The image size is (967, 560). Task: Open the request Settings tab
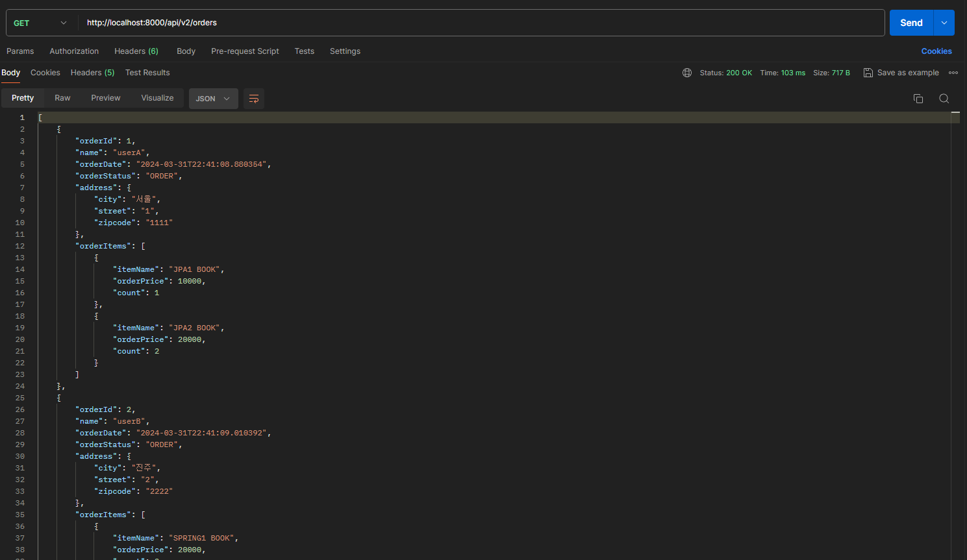pyautogui.click(x=345, y=51)
